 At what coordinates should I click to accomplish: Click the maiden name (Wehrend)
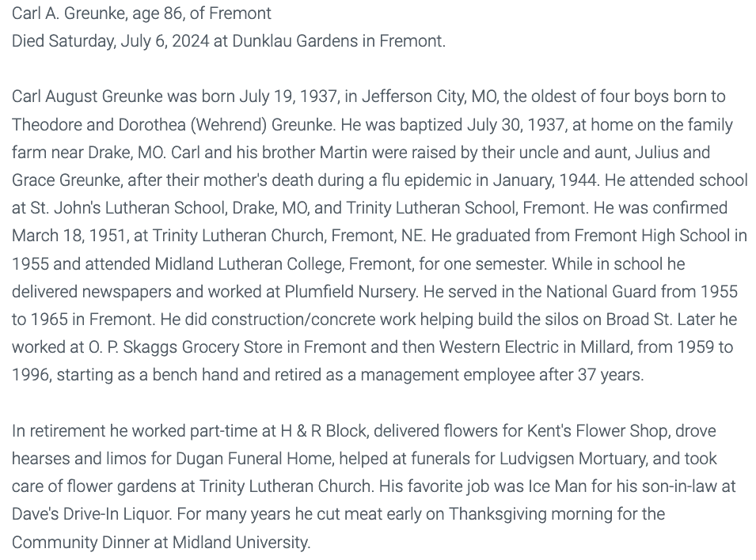pos(229,125)
